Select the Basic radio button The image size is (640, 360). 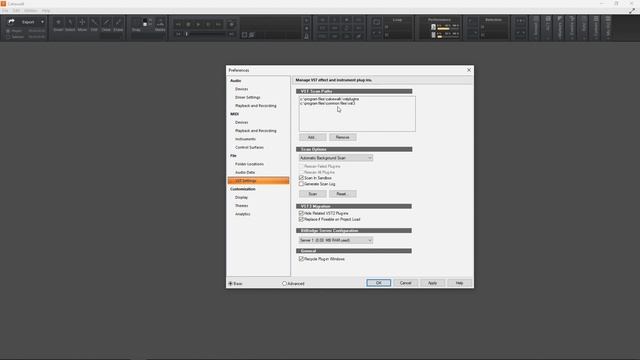[231, 283]
